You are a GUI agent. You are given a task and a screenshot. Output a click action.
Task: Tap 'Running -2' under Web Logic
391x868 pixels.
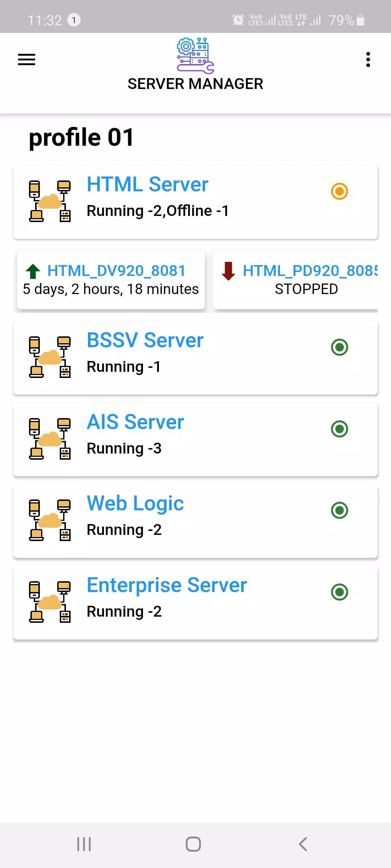tap(124, 530)
